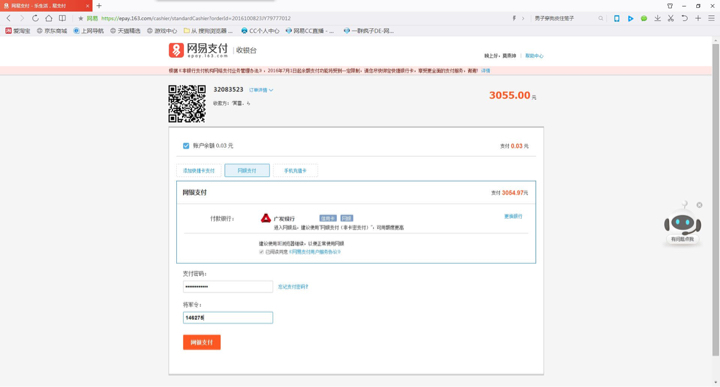Viewport: 720px width, 387px height.
Task: Open the 搜狗浏览器 bookmarks folder
Action: [208, 31]
